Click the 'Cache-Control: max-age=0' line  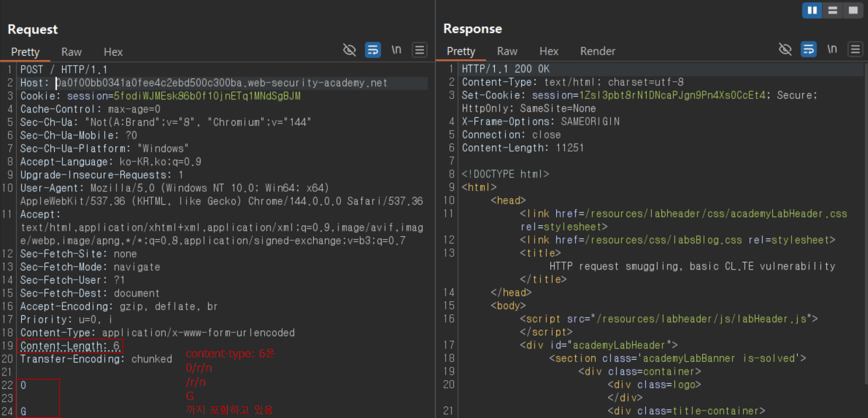point(90,109)
